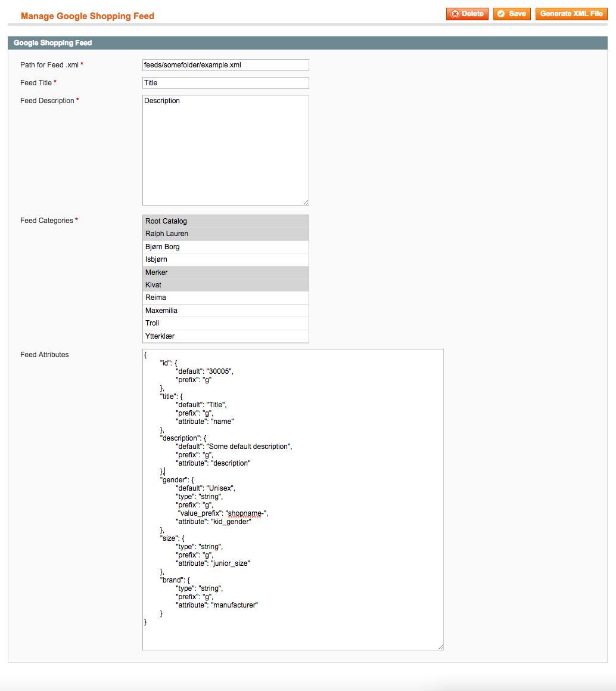Select Merker in the category list
The height and width of the screenshot is (691, 616).
pyautogui.click(x=226, y=272)
